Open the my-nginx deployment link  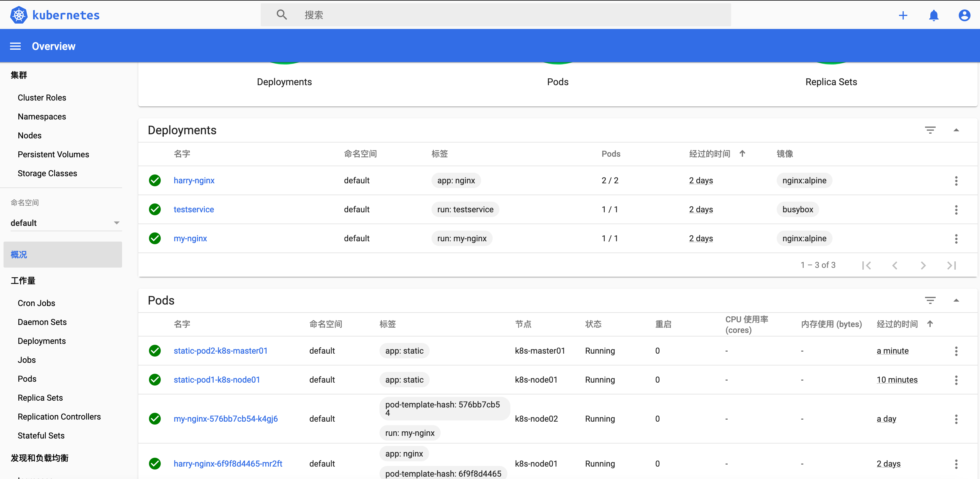(190, 238)
